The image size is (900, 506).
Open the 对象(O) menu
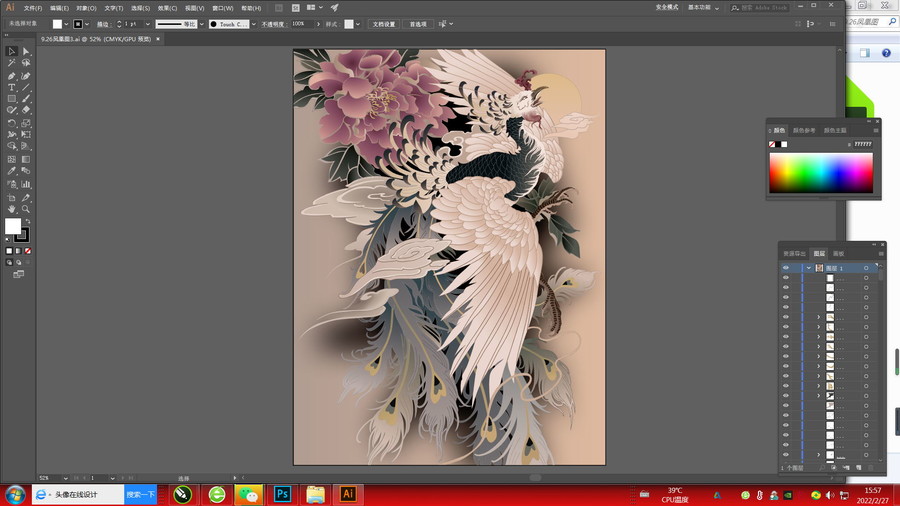coord(86,8)
